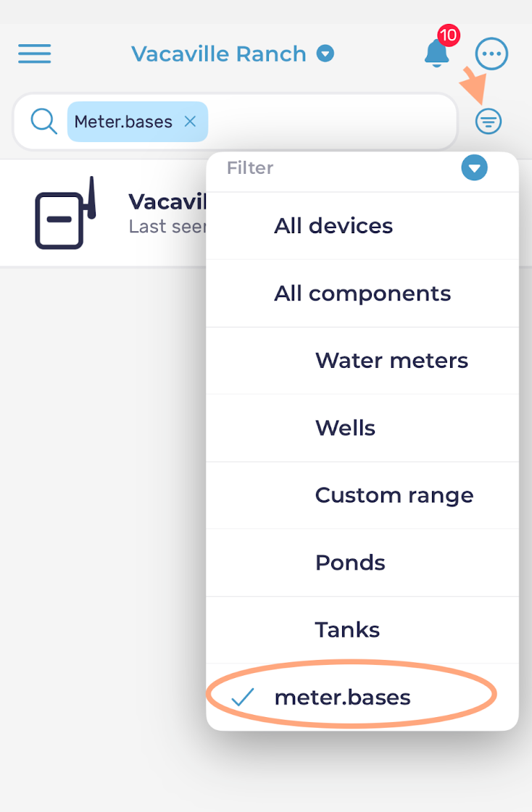Viewport: 532px width, 812px height.
Task: Click inside the search input field
Action: [x=331, y=122]
